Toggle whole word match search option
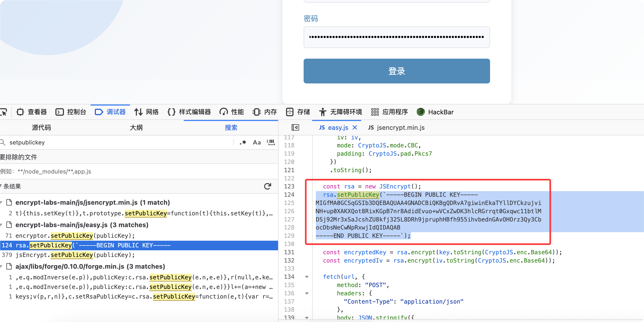The width and height of the screenshot is (644, 322). (271, 142)
